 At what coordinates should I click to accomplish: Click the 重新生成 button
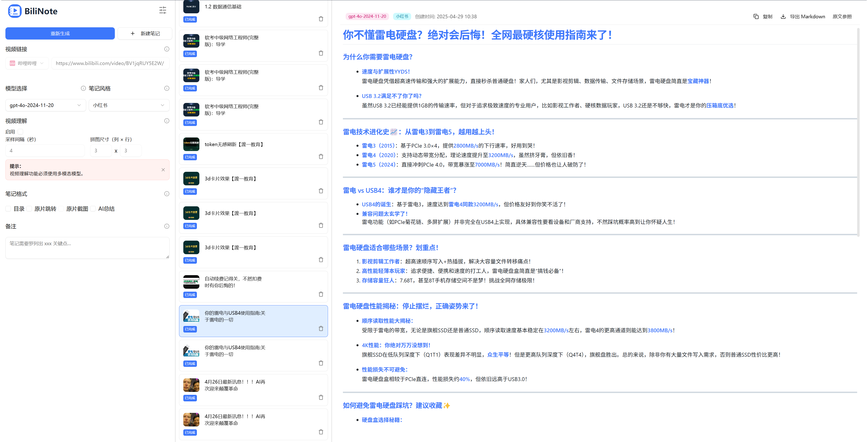click(60, 33)
